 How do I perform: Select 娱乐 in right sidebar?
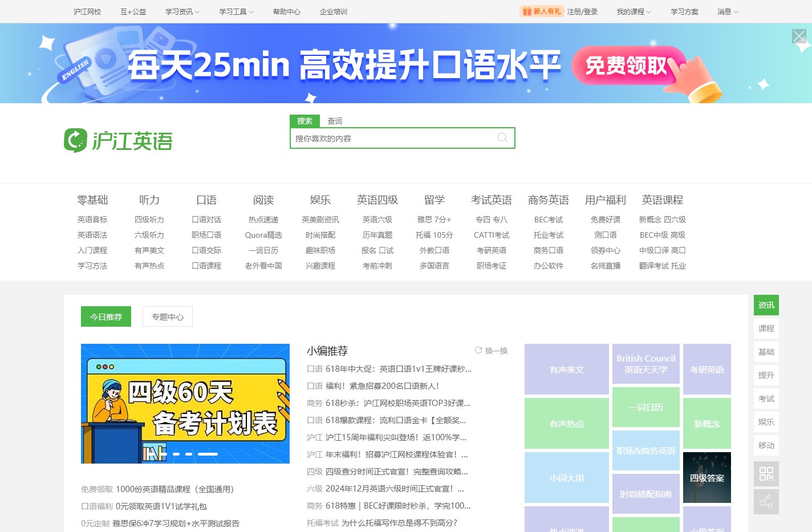pyautogui.click(x=766, y=422)
